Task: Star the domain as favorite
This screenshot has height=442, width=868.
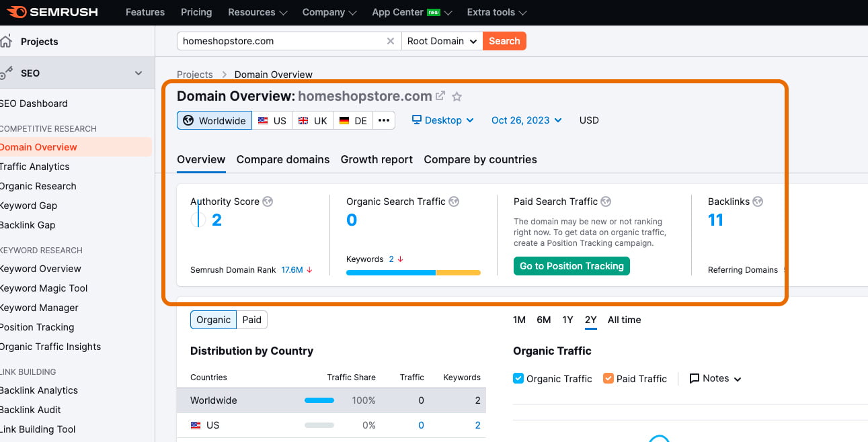Action: pyautogui.click(x=457, y=96)
